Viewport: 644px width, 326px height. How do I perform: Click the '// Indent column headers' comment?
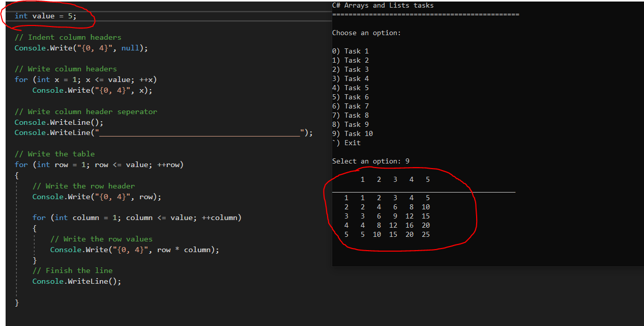(x=68, y=37)
